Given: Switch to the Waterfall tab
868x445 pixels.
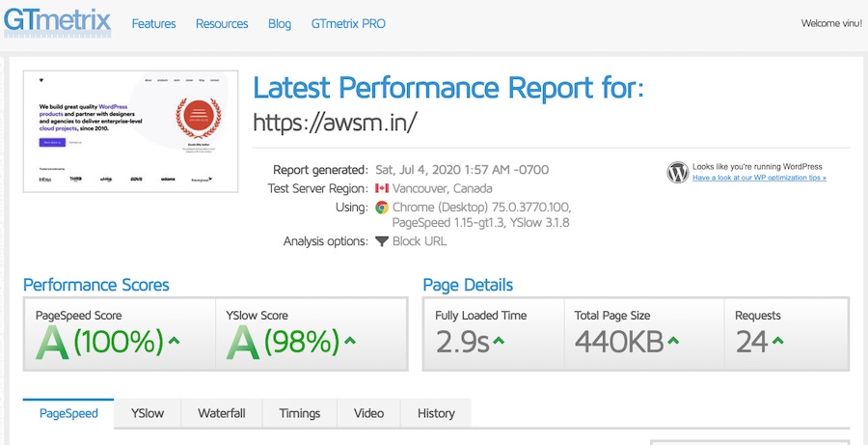Looking at the screenshot, I should click(x=222, y=413).
